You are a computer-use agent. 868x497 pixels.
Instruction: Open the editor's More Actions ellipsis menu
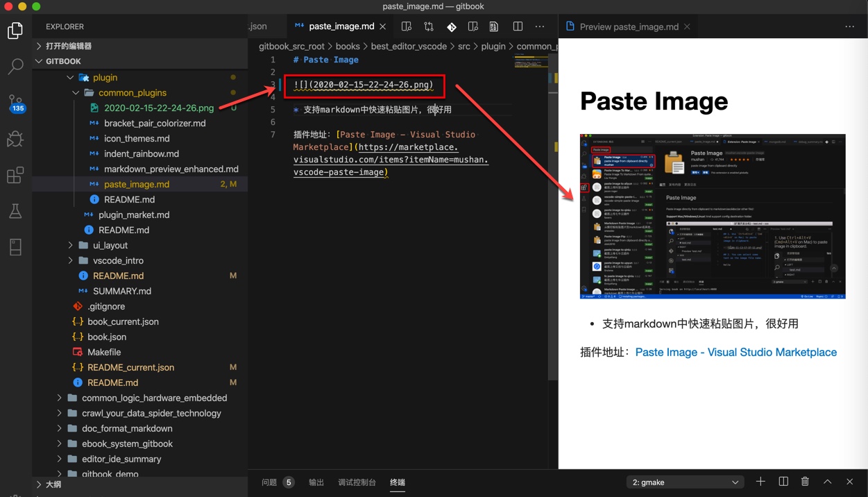540,26
